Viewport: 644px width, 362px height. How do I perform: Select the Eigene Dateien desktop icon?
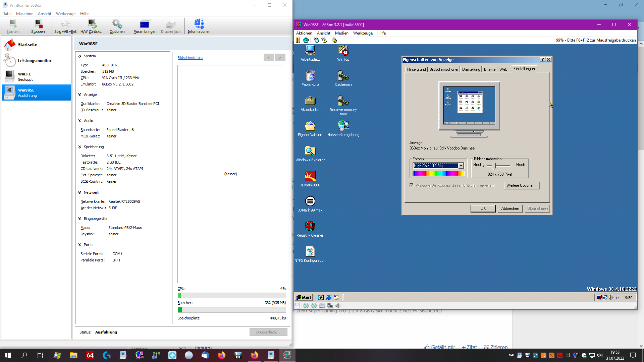pyautogui.click(x=310, y=129)
